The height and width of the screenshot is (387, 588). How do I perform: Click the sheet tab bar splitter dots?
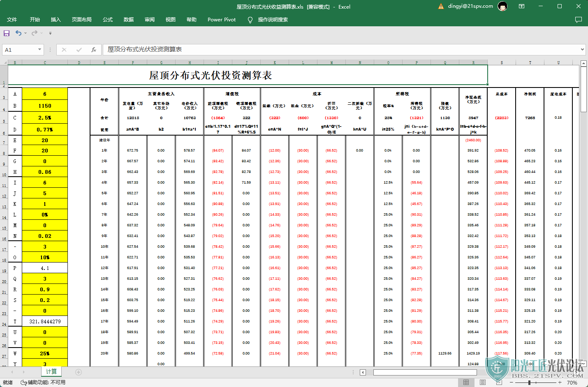(x=353, y=372)
